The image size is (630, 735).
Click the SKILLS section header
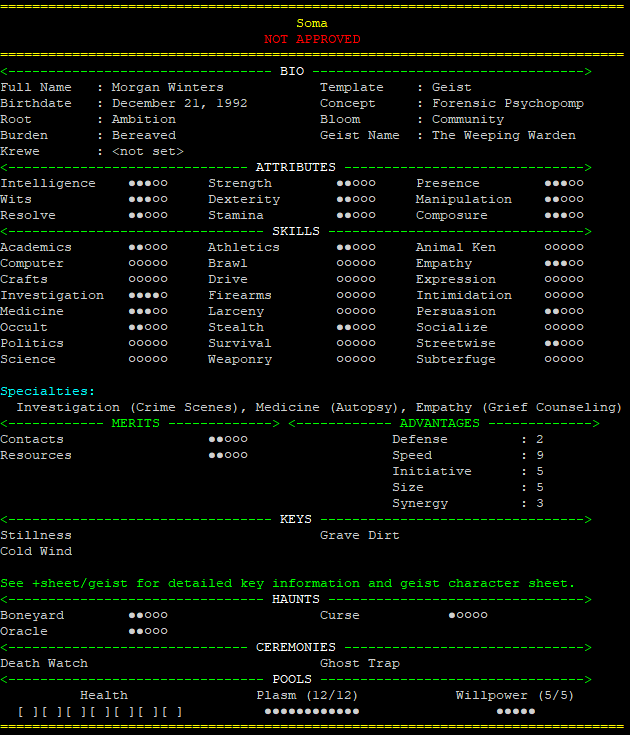(296, 231)
